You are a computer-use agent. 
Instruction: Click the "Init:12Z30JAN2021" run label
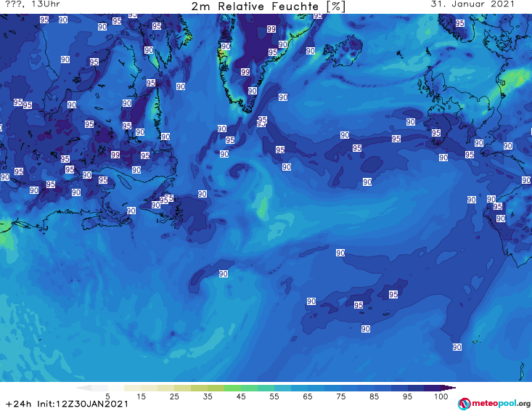83,404
